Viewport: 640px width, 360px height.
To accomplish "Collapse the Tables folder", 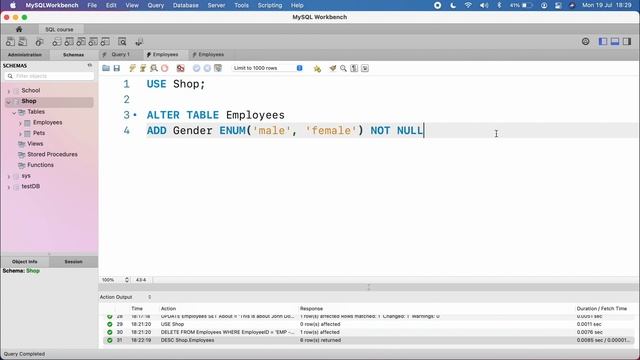I will [x=14, y=112].
